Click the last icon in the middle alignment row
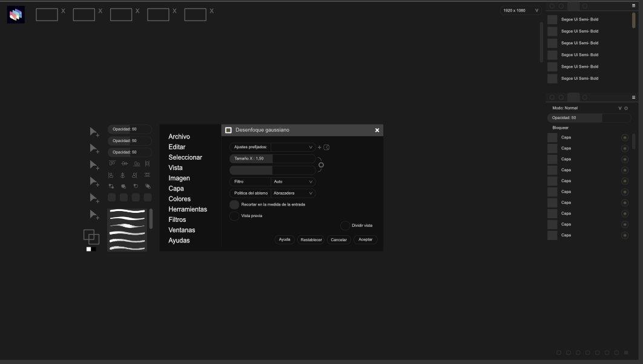 (147, 175)
